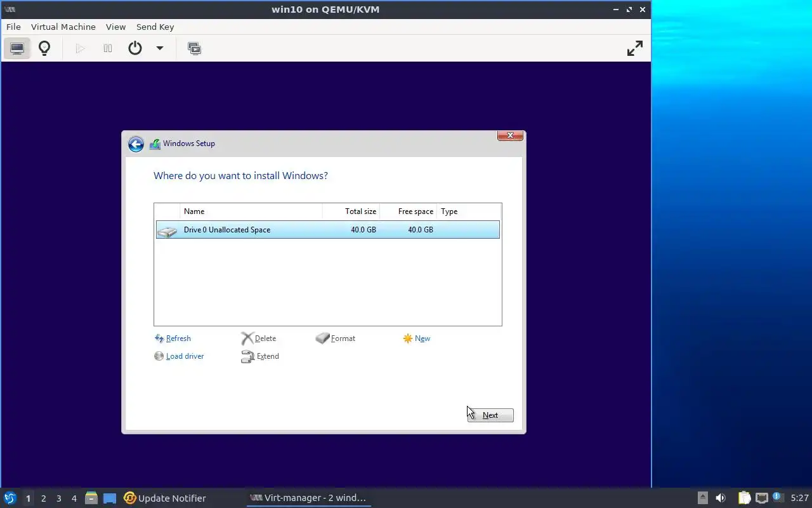The width and height of the screenshot is (812, 508).
Task: Click the show desktop taskbar icon
Action: pos(110,498)
